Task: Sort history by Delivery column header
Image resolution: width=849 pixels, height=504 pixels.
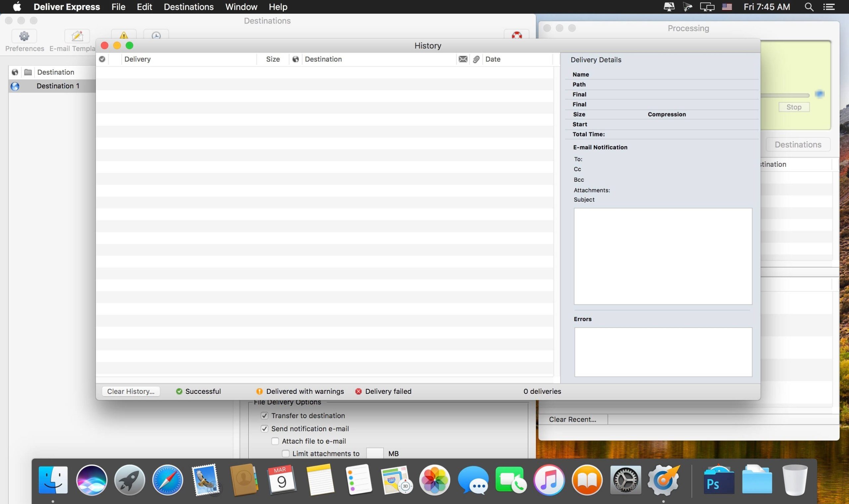Action: 138,59
